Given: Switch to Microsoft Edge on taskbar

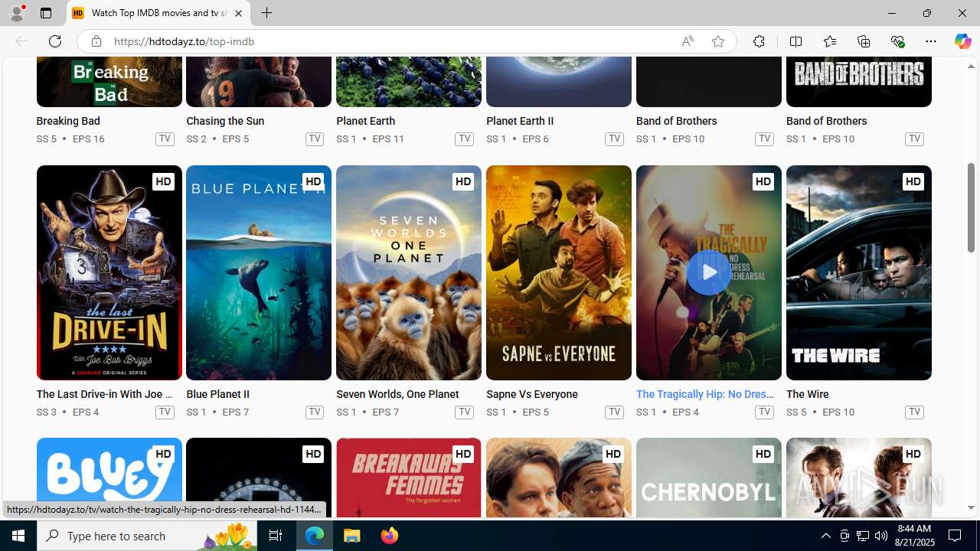Looking at the screenshot, I should [315, 536].
